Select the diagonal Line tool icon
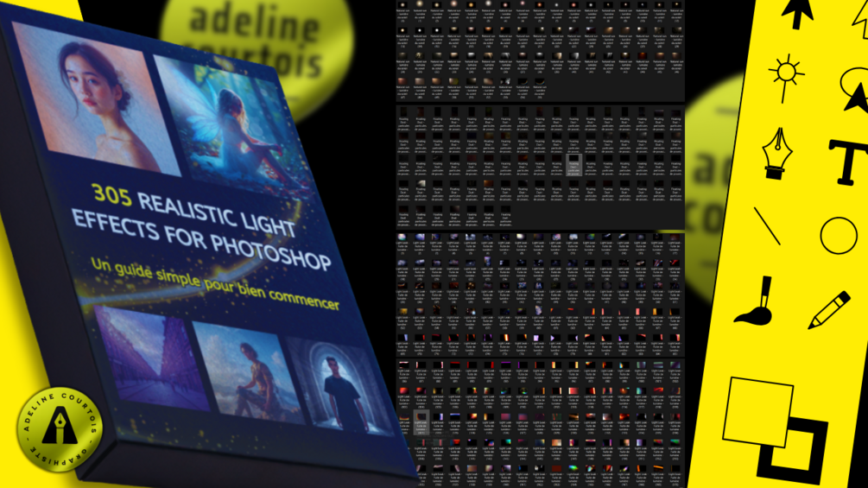 [767, 225]
